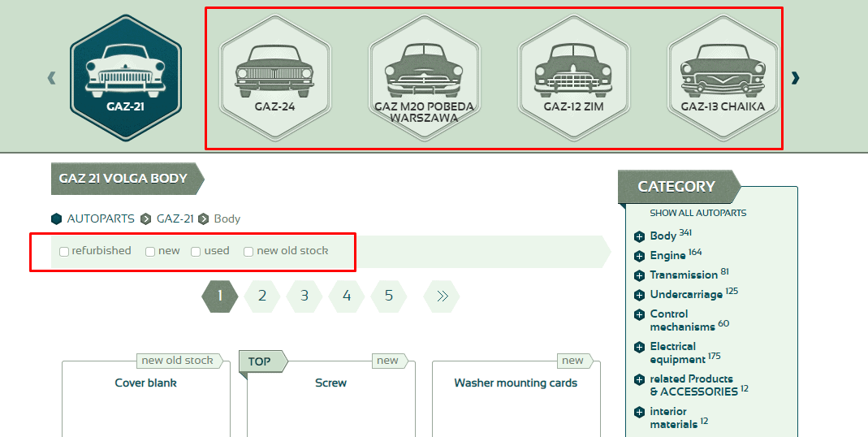Tick the refurbished checkbox
Image resolution: width=868 pixels, height=437 pixels.
click(64, 252)
